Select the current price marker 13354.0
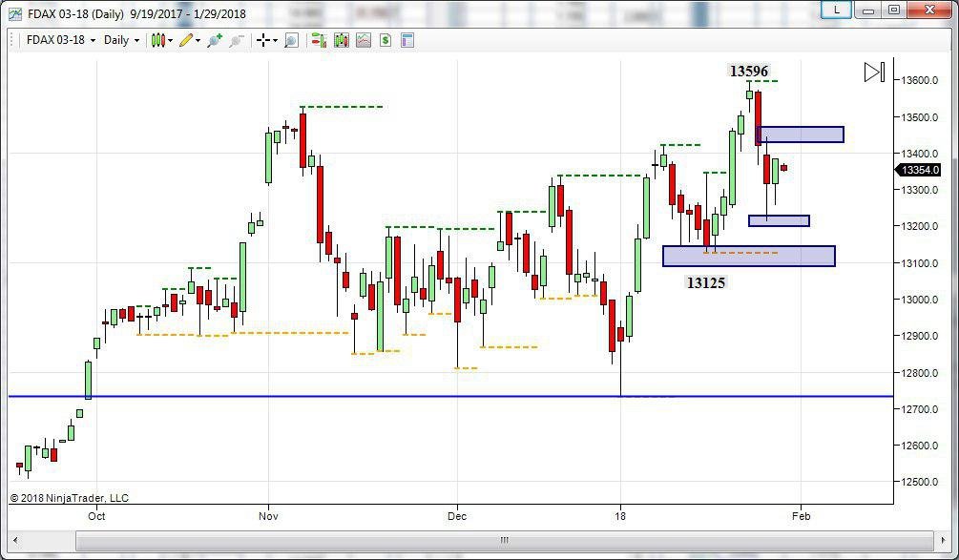The width and height of the screenshot is (959, 560). coord(918,170)
